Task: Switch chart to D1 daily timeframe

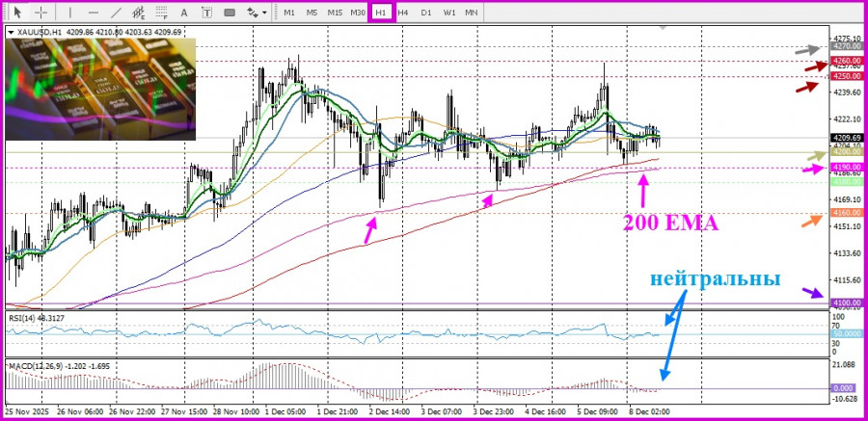Action: (425, 13)
